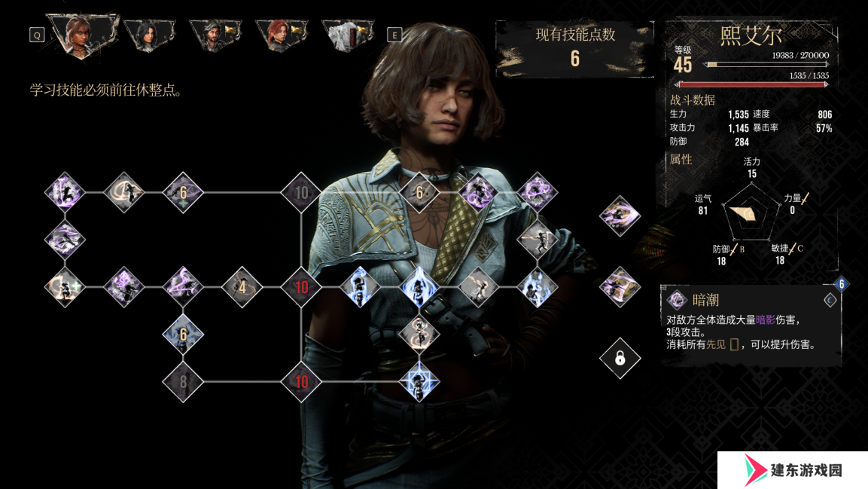Click the 暗潮 skill description icon
The height and width of the screenshot is (489, 868).
pyautogui.click(x=677, y=300)
